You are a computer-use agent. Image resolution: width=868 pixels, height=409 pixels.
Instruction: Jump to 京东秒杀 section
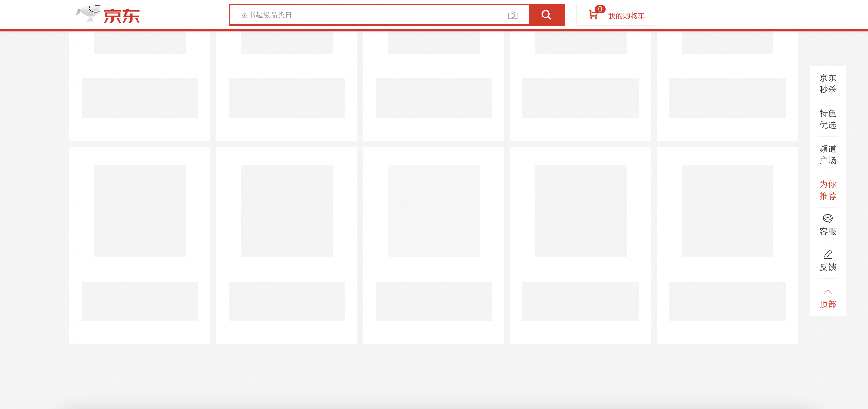click(x=828, y=84)
